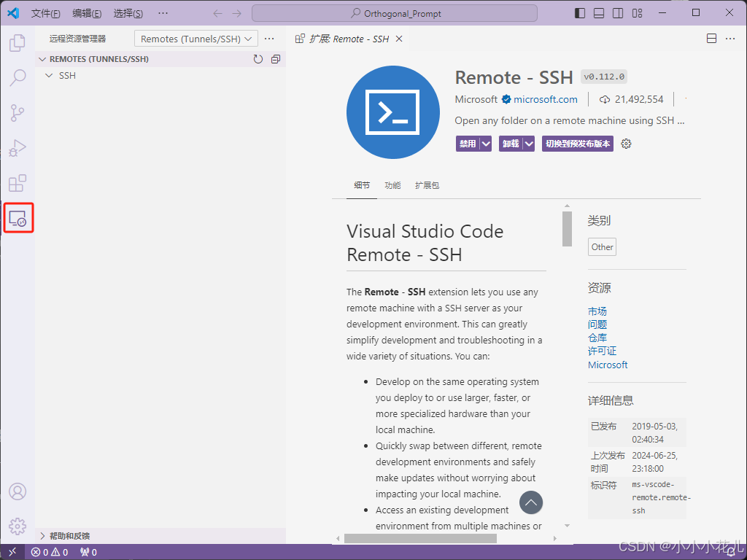Screen dimensions: 747x560
Task: Click the VS Code logo
Action: pos(13,13)
